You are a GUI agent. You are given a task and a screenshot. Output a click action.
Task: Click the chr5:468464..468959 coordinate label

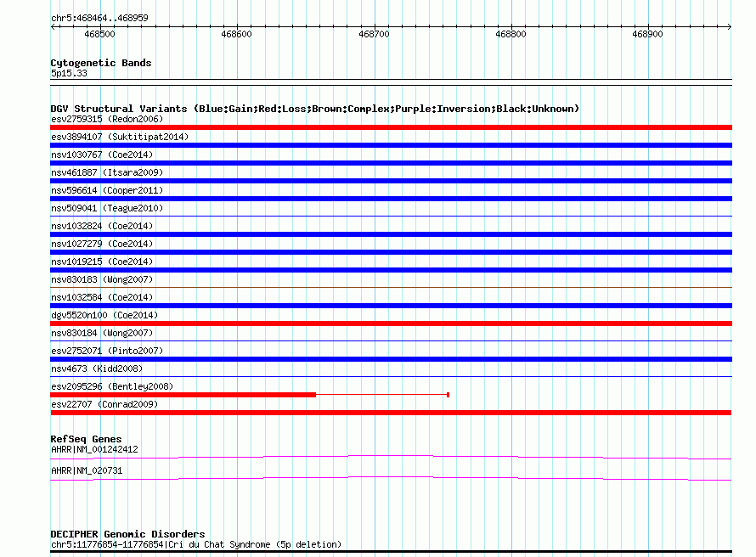coord(99,18)
